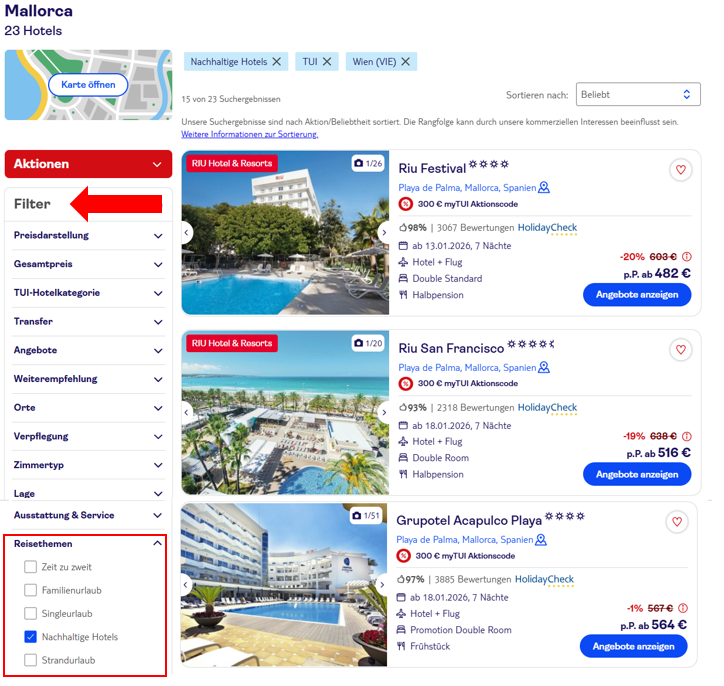Viewport: 724px width, 686px height.
Task: Expand the Orte filter
Action: click(88, 408)
